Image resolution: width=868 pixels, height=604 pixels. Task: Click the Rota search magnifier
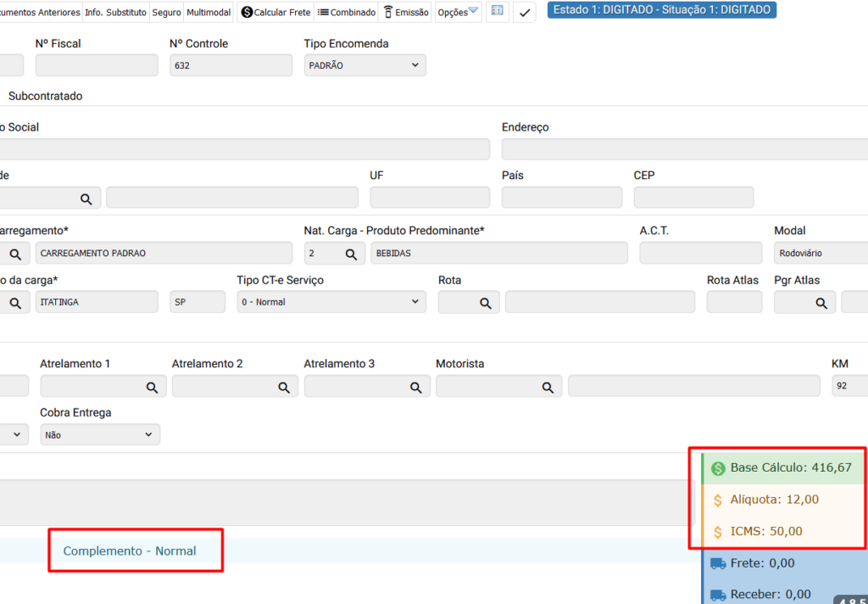coord(485,303)
